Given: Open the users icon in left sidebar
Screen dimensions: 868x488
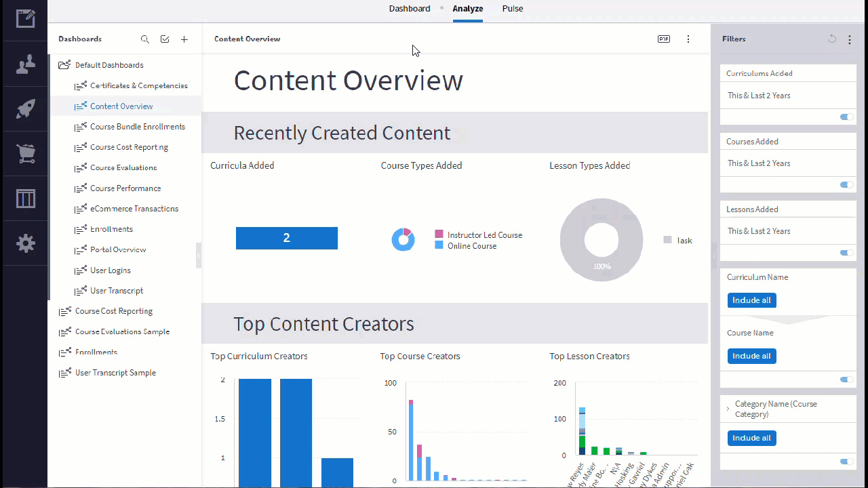Looking at the screenshot, I should pyautogui.click(x=26, y=65).
